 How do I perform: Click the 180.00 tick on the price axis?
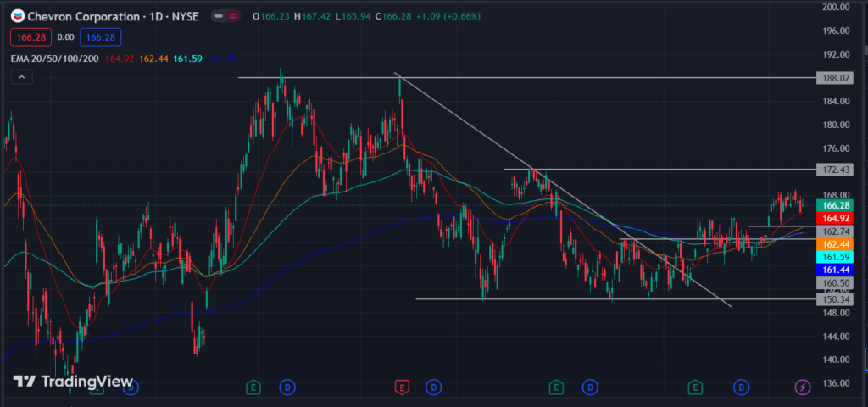coord(836,125)
